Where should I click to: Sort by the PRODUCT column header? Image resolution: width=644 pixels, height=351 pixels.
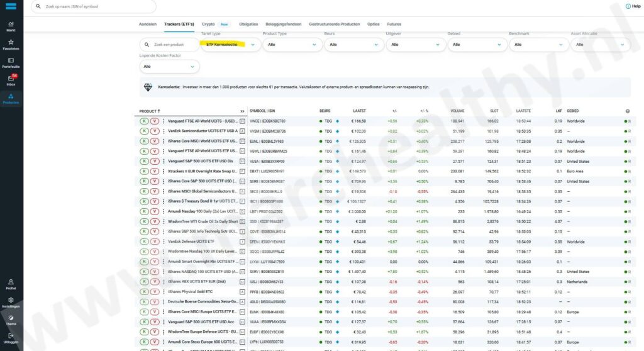(x=150, y=111)
